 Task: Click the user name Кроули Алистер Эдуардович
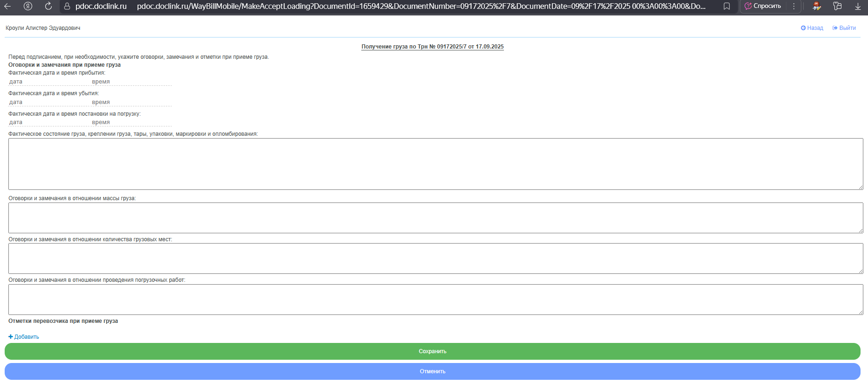[x=43, y=28]
